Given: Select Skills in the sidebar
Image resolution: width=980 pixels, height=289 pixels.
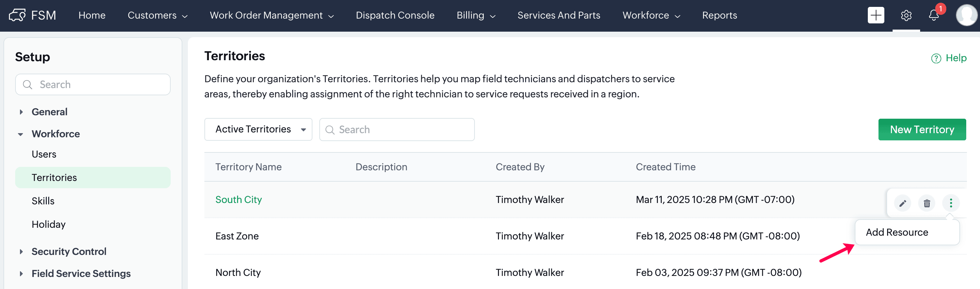Looking at the screenshot, I should 43,201.
